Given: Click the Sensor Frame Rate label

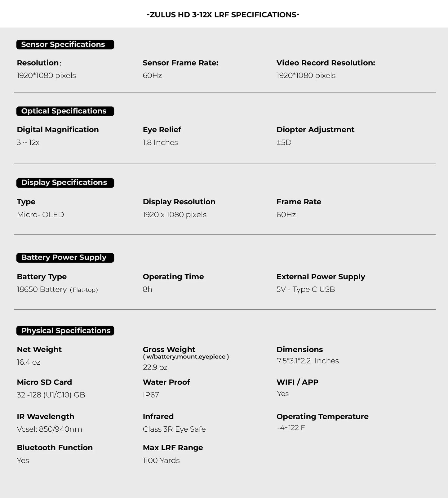Looking at the screenshot, I should 180,63.
